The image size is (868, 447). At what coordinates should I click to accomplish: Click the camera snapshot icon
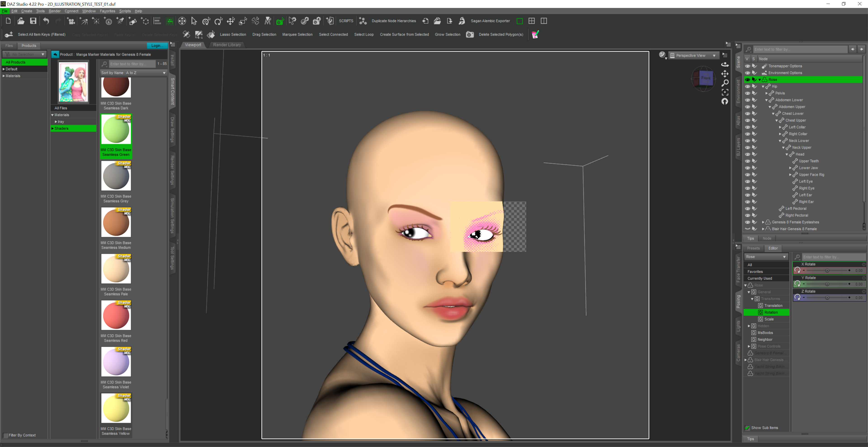pyautogui.click(x=470, y=34)
